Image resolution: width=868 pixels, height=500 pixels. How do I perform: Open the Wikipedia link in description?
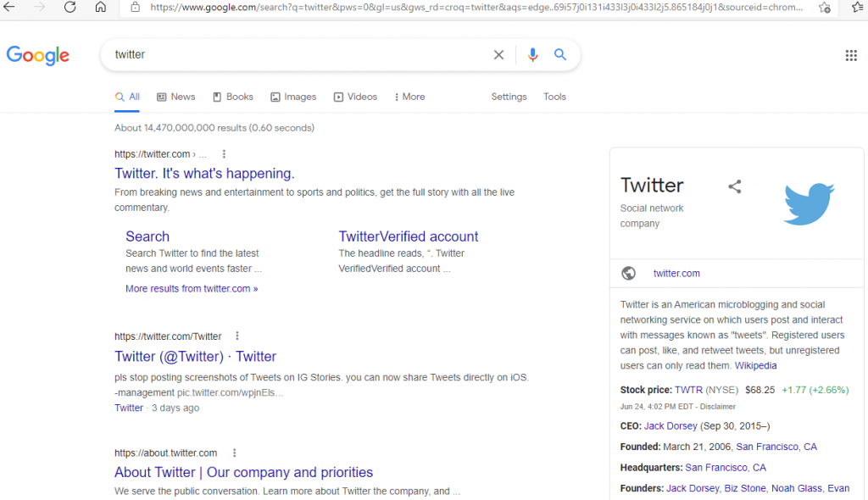coord(755,365)
